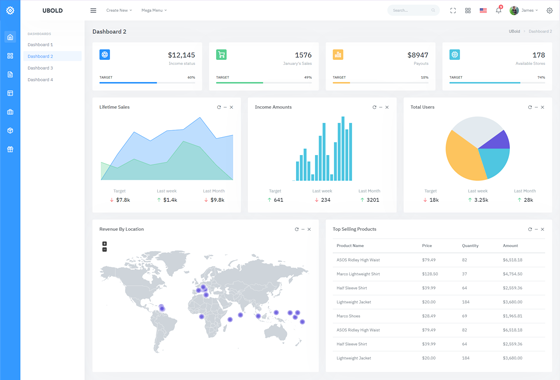560x380 pixels.
Task: Click the James profile avatar
Action: coord(514,10)
